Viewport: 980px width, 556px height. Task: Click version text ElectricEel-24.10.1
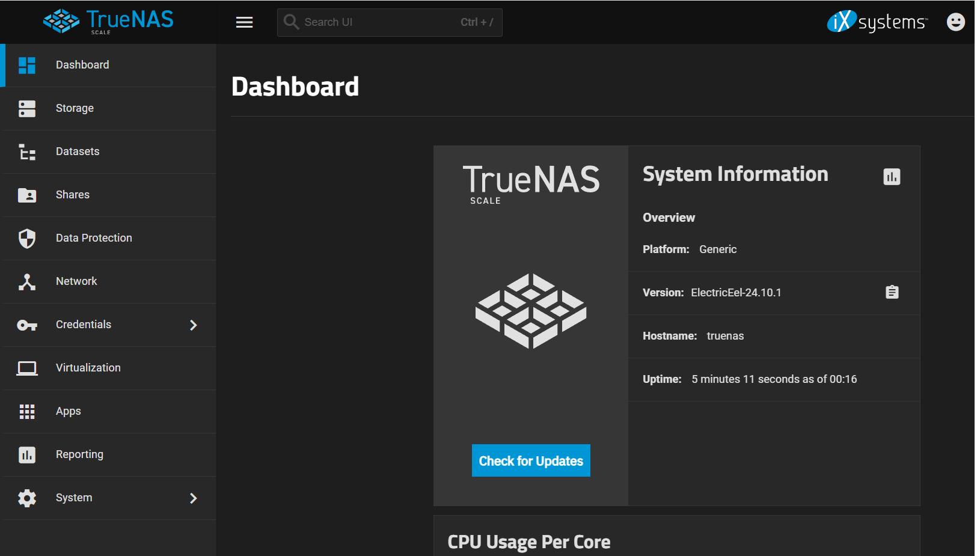coord(736,293)
